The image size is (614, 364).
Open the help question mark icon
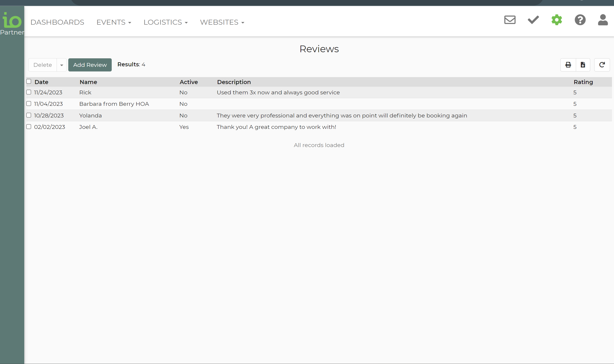(580, 20)
